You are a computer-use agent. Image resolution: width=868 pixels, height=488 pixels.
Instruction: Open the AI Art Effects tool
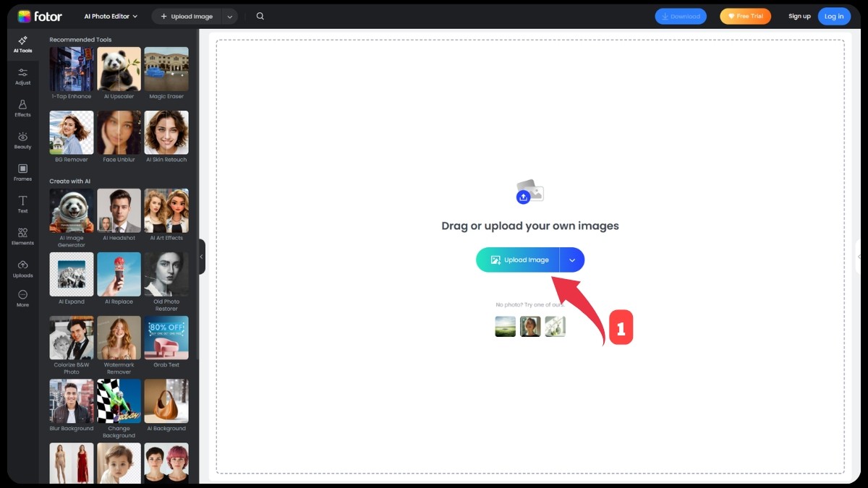(x=166, y=215)
